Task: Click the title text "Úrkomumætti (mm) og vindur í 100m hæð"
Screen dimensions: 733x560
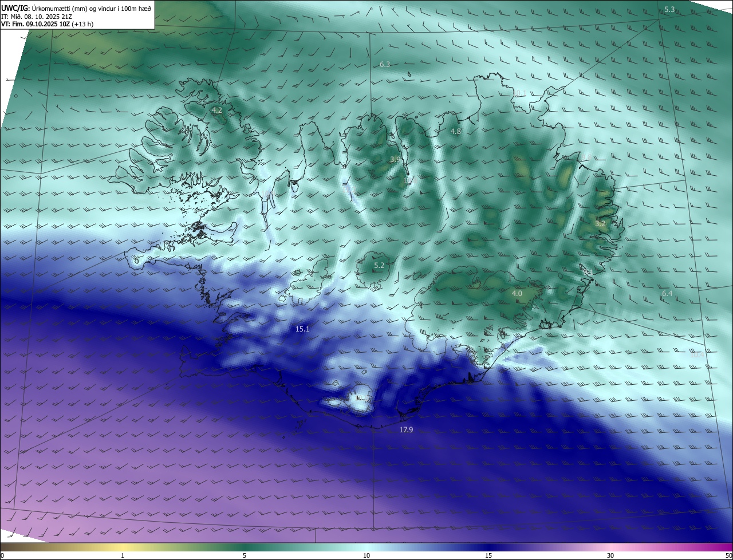Action: coord(92,7)
